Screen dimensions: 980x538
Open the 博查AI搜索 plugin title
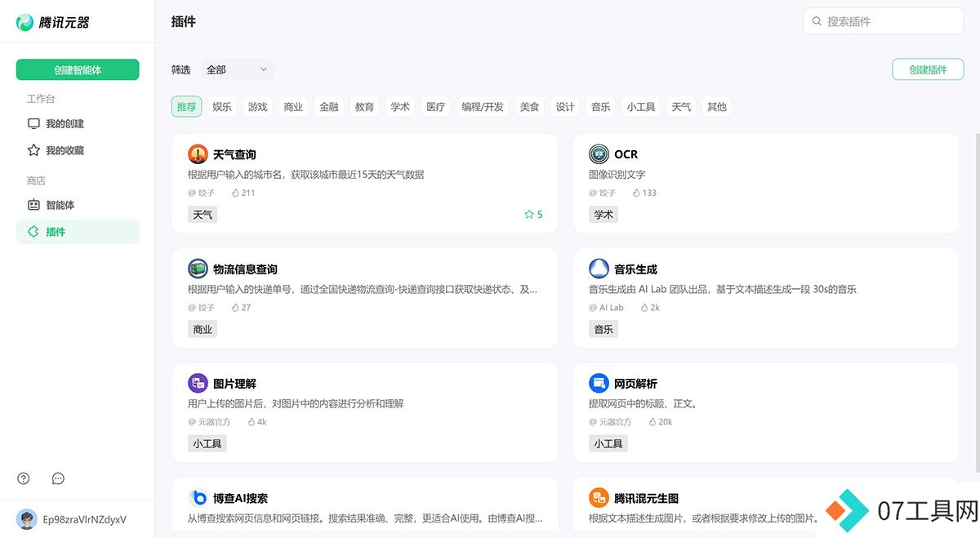pos(240,499)
